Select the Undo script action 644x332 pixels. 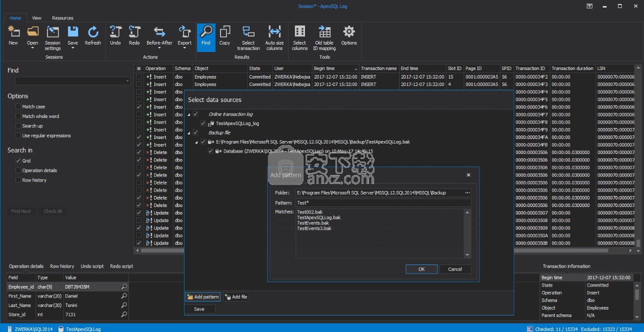tap(115, 35)
